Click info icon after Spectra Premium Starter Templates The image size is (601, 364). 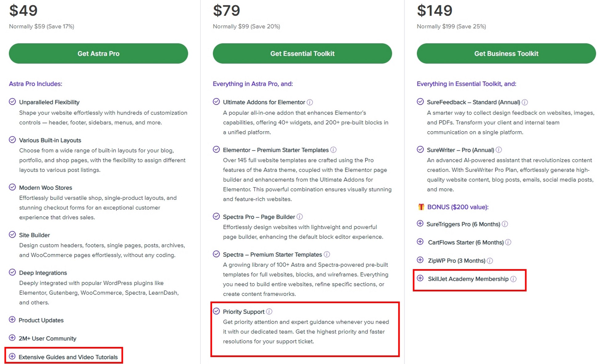(327, 255)
